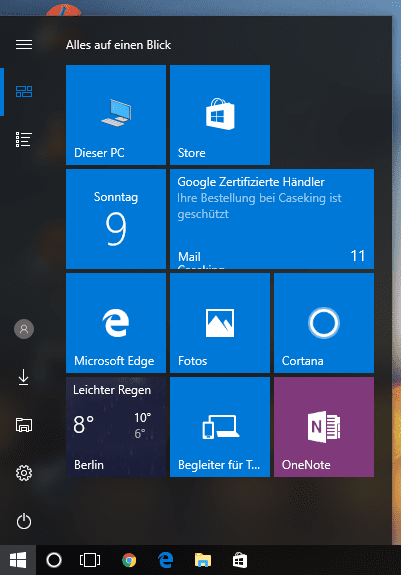Open the Fotos tile

click(x=220, y=323)
